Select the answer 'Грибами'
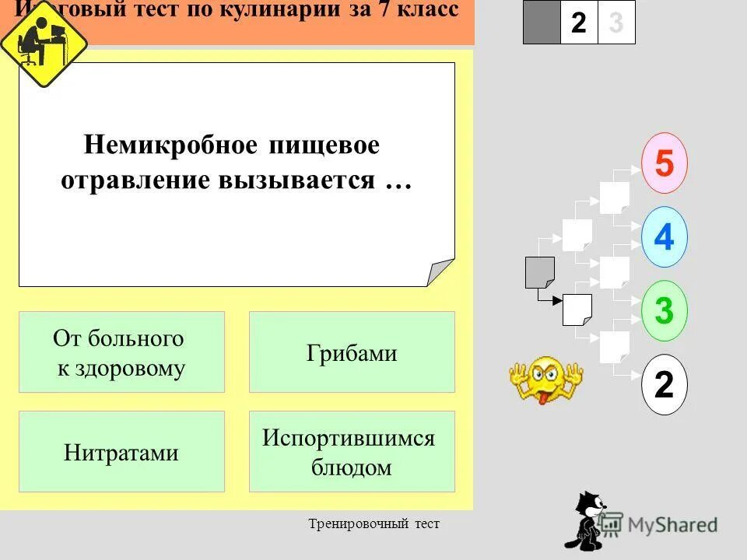 [351, 353]
